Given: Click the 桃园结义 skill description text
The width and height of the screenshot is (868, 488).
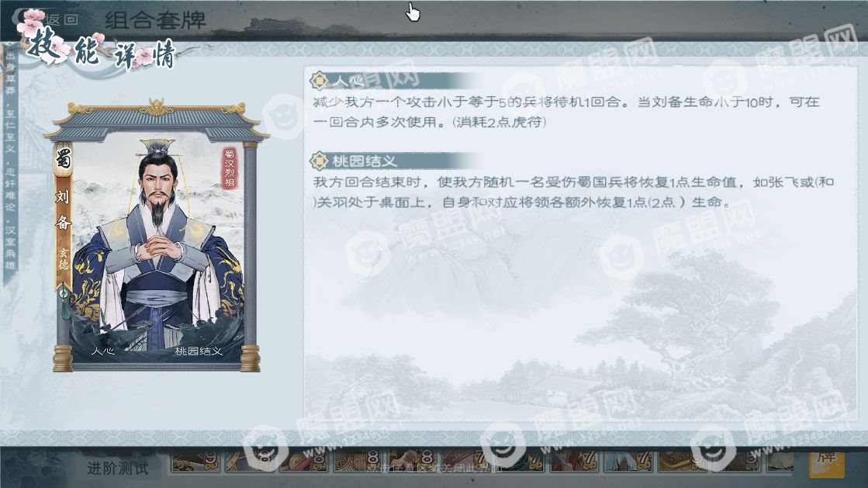Looking at the screenshot, I should [573, 192].
